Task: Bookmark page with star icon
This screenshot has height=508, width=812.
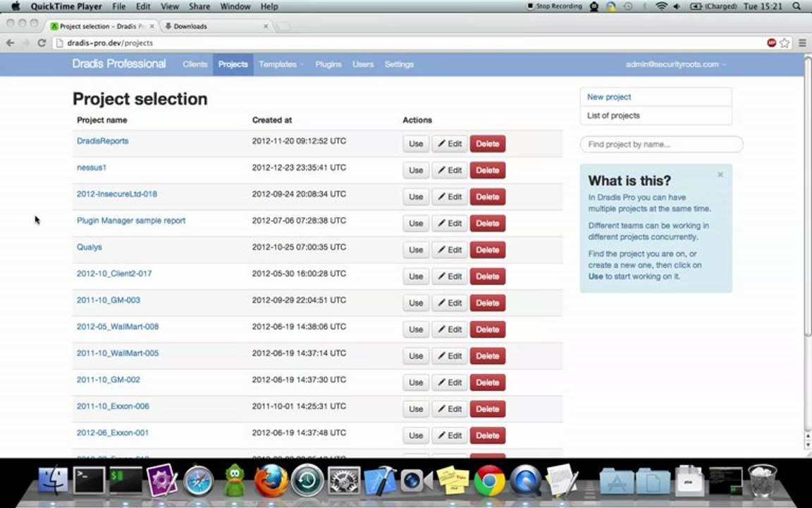Action: pos(785,43)
